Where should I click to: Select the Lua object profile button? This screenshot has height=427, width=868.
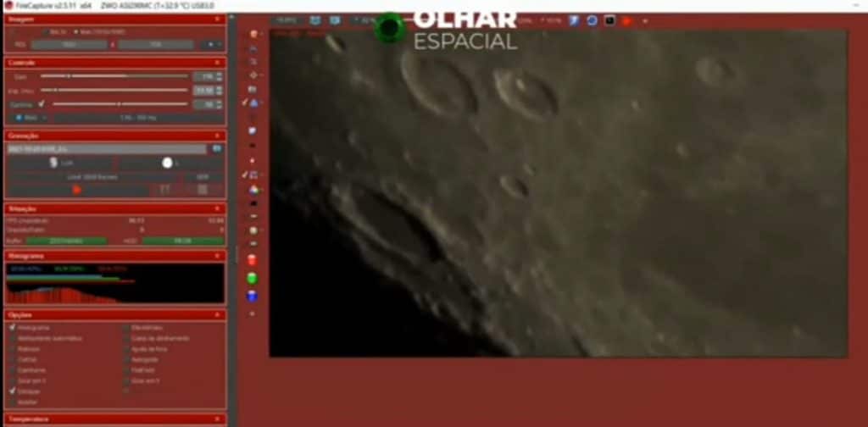tap(61, 164)
